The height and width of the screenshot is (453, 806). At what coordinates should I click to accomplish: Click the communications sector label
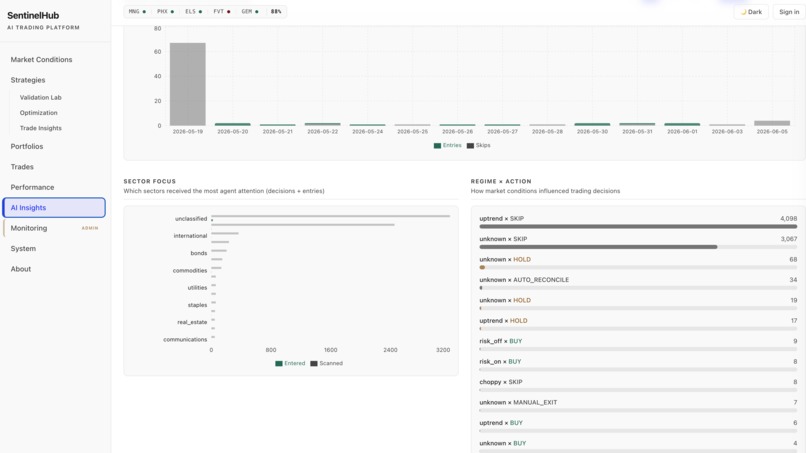[x=185, y=339]
